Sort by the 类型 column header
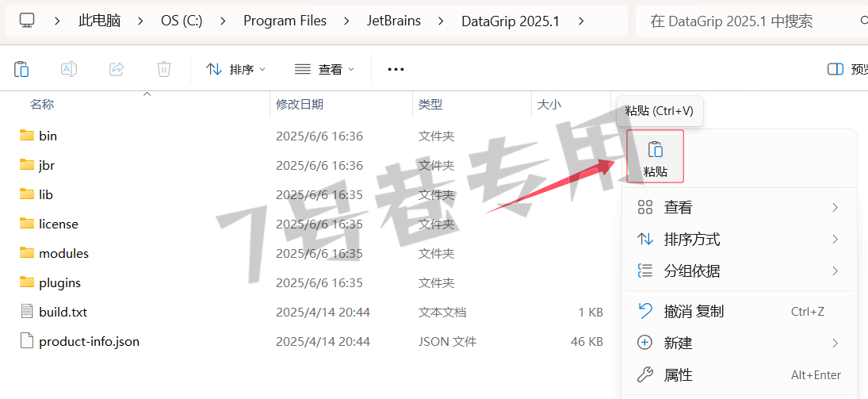Viewport: 868px width, 399px height. (x=430, y=104)
